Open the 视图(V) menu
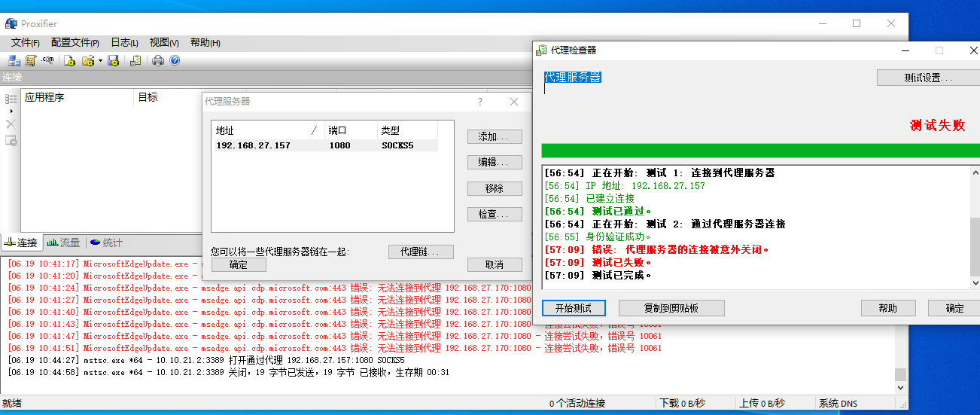Viewport: 980px width, 415px height. tap(164, 42)
